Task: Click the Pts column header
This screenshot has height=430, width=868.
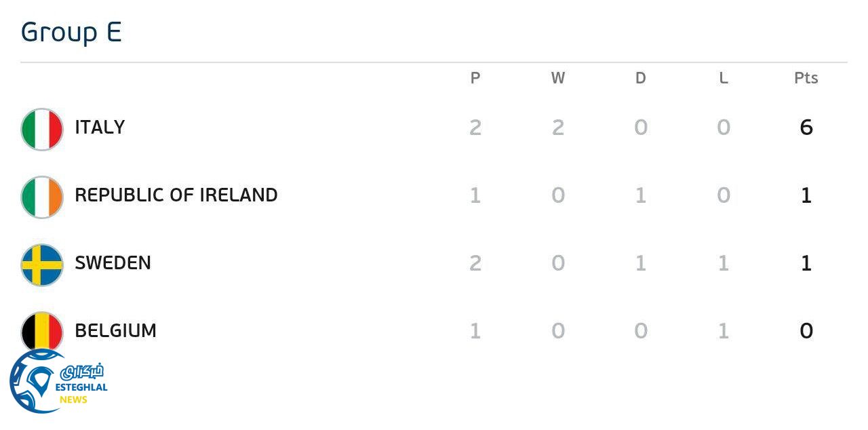Action: [806, 78]
